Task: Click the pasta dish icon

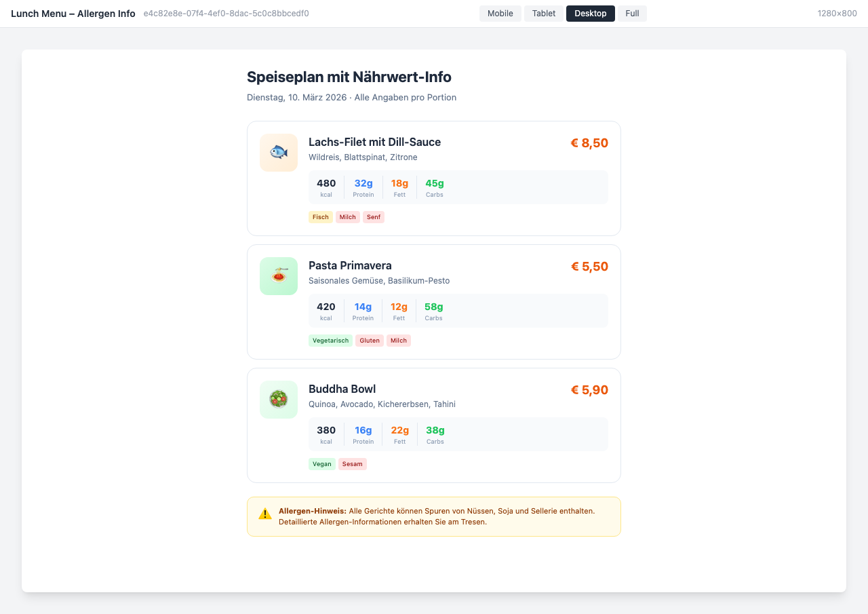Action: 279,276
